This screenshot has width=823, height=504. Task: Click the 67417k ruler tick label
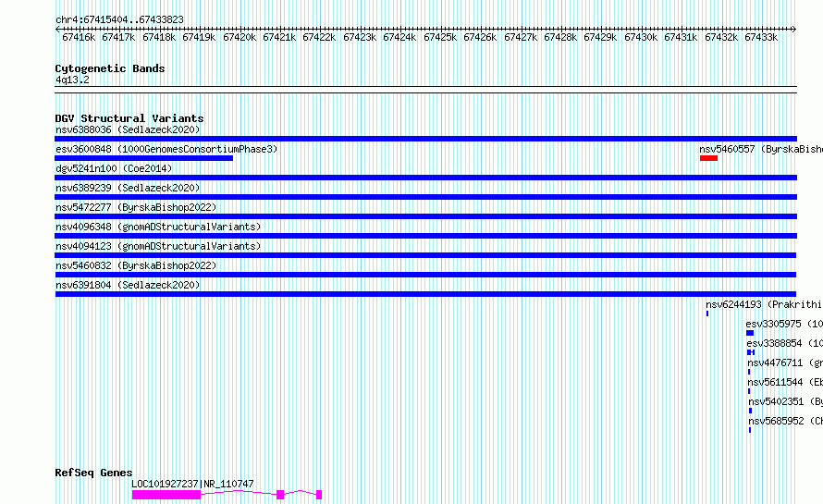118,38
